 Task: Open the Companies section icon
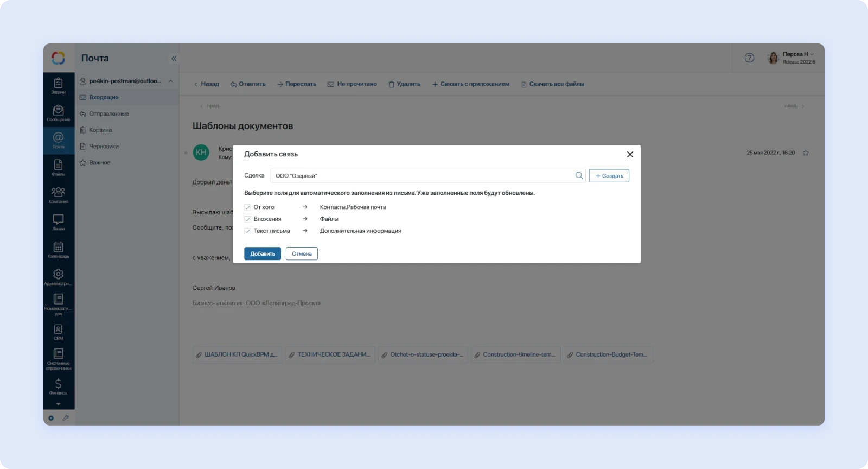58,195
